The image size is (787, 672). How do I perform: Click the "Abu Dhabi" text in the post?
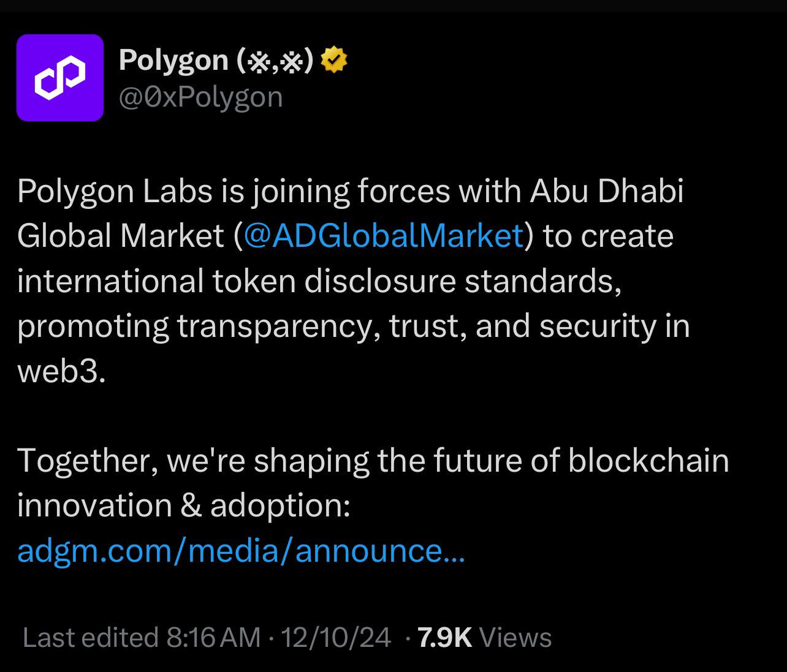[x=606, y=191]
